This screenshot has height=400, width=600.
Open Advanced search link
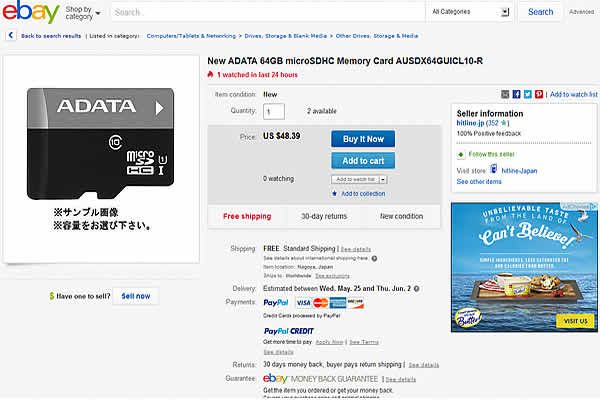(581, 12)
